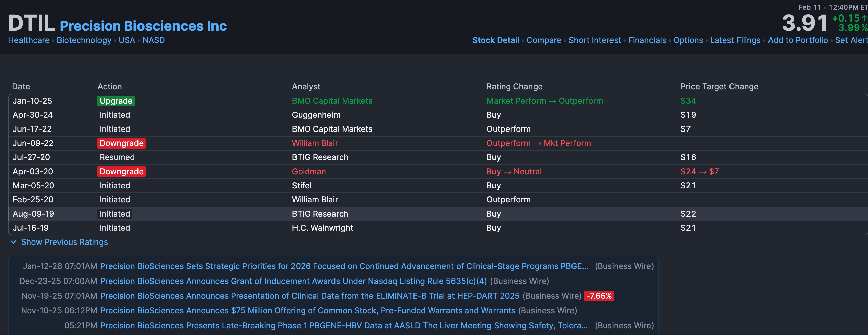Click the 3.91 stock price

804,23
